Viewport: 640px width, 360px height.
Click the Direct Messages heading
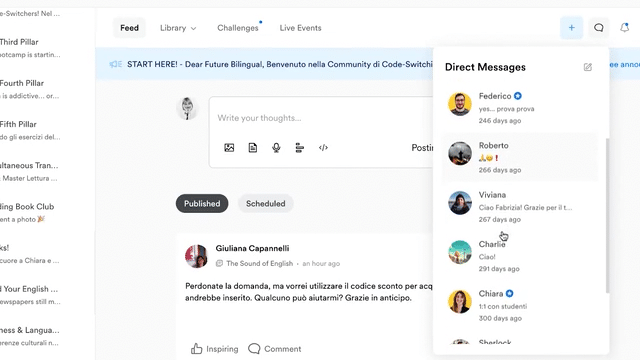click(485, 67)
